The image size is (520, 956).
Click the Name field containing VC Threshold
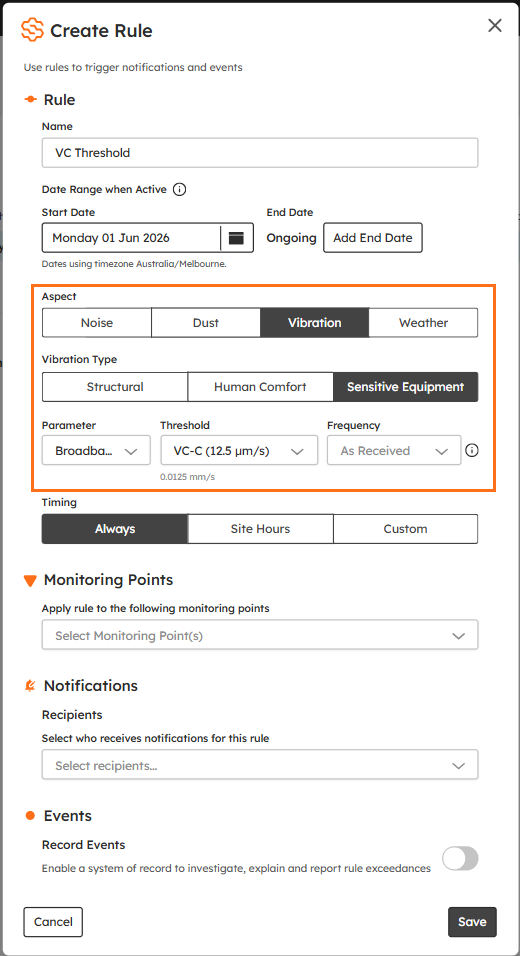point(260,152)
